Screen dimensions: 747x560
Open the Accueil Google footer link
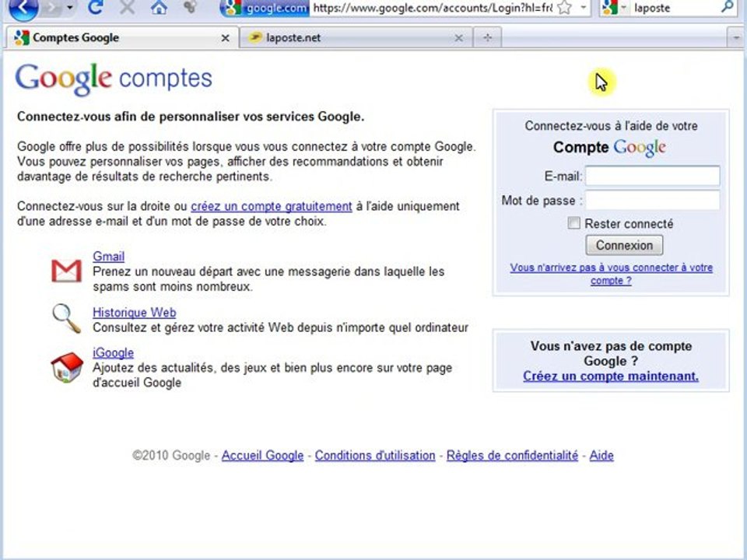click(262, 456)
